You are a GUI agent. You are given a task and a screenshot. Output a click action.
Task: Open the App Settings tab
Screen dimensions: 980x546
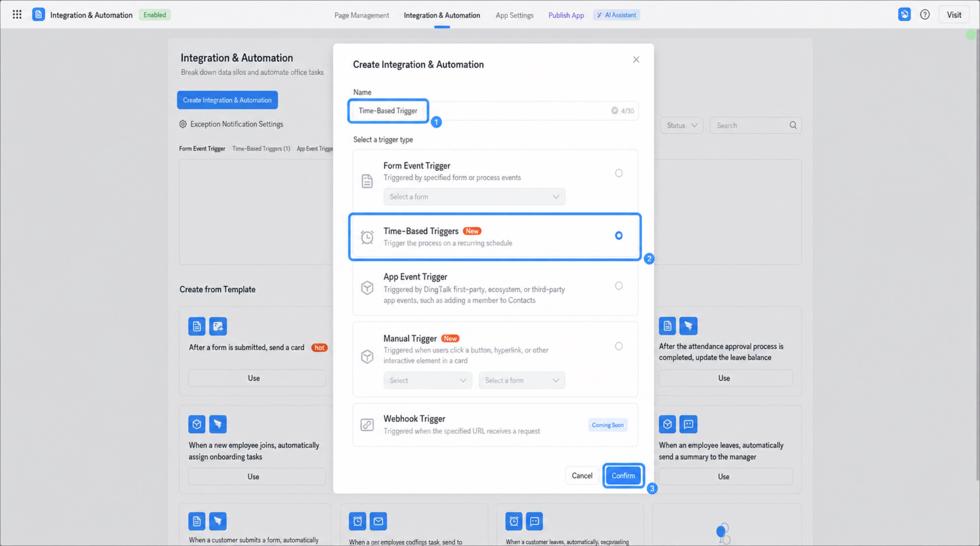tap(514, 15)
